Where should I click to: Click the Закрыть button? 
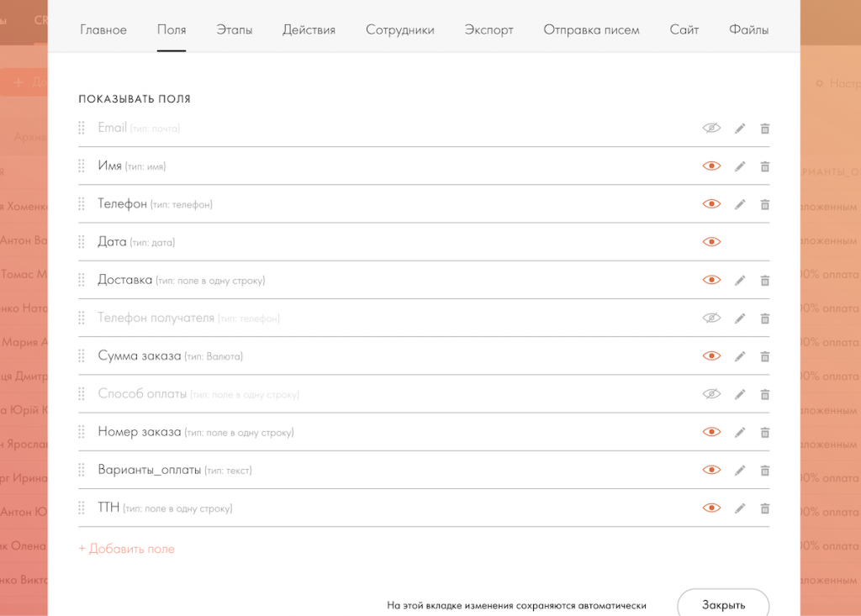tap(723, 604)
